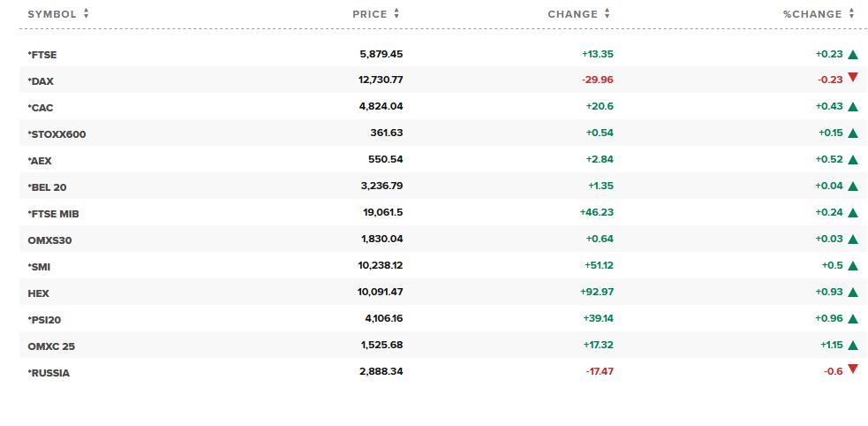Viewport: 868px width, 426px height.
Task: Select the AEX price 550.54
Action: click(x=385, y=160)
